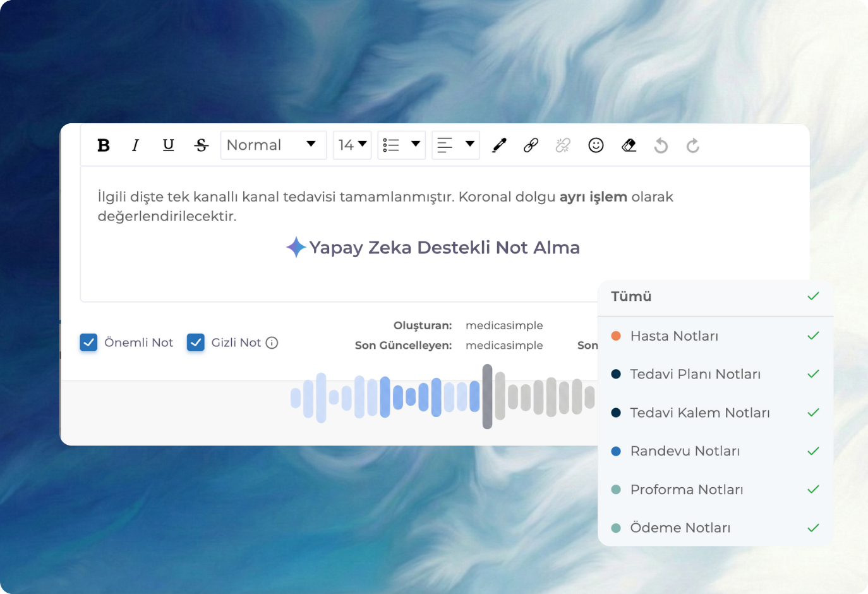Click the info icon beside Gizli Not
Screen dimensions: 868x594
[272, 342]
